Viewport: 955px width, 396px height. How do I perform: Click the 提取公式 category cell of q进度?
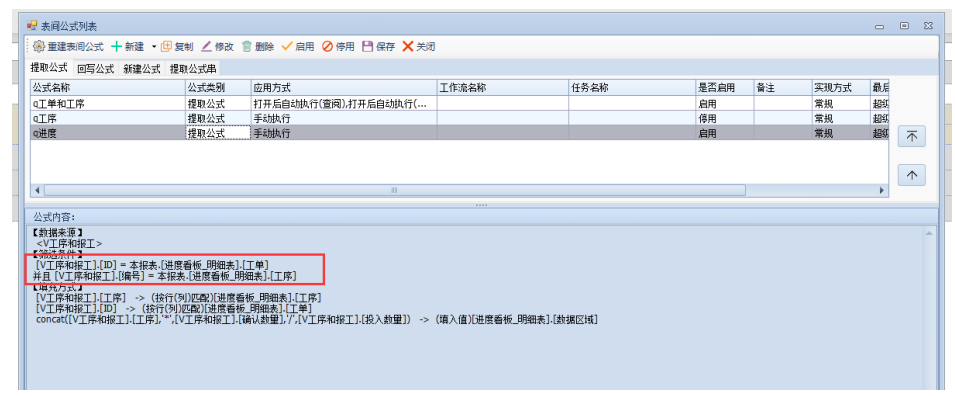[218, 133]
